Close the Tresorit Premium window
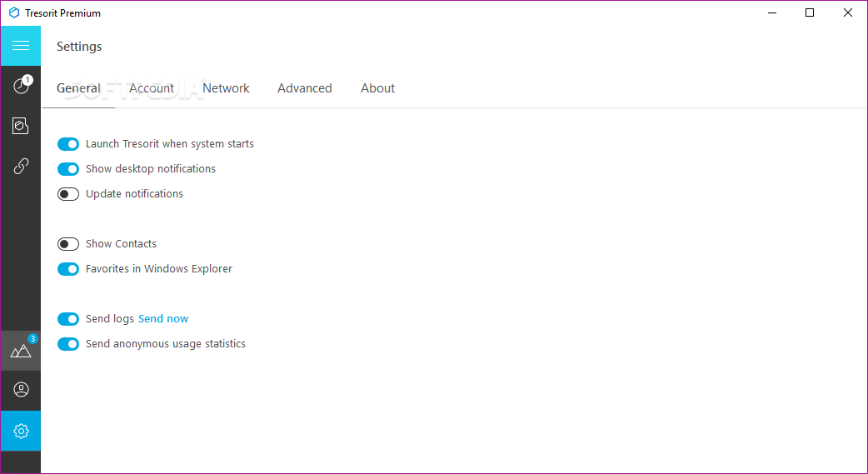This screenshot has height=474, width=868. [847, 12]
